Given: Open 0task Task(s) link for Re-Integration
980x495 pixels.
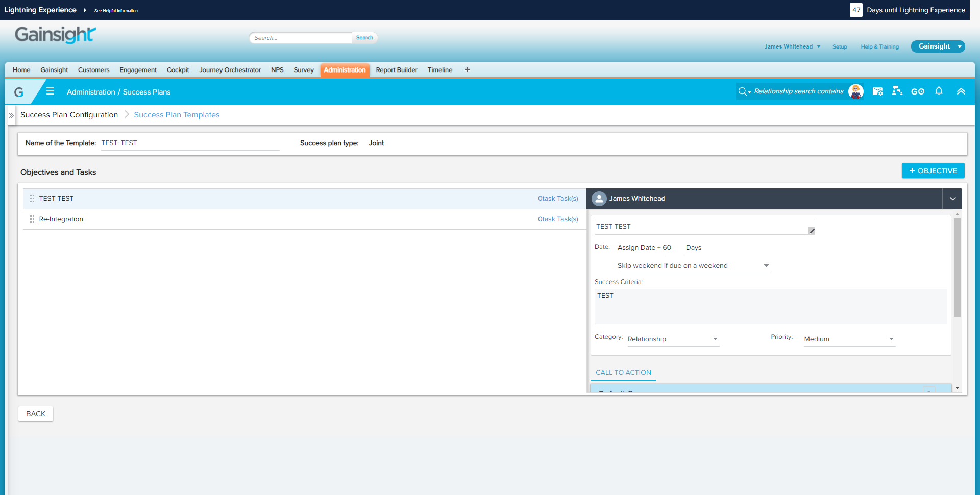Looking at the screenshot, I should (x=558, y=219).
